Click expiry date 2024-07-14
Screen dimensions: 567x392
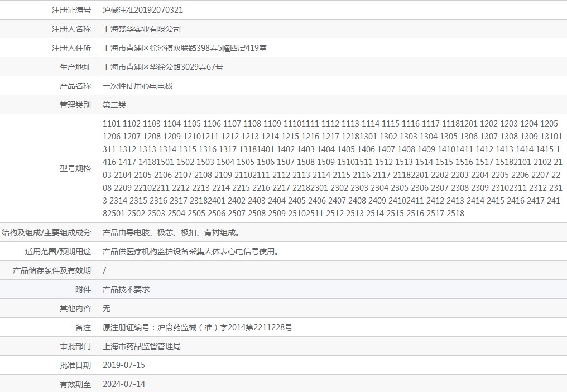(x=124, y=384)
